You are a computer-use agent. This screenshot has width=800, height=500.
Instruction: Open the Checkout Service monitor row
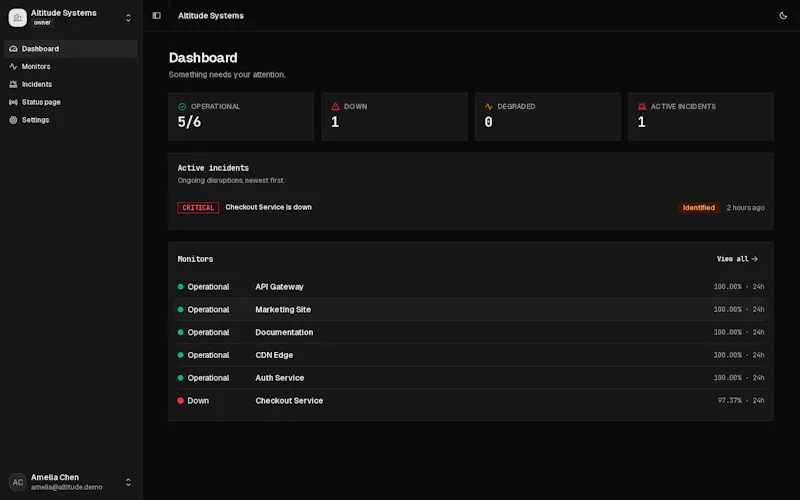(x=470, y=401)
